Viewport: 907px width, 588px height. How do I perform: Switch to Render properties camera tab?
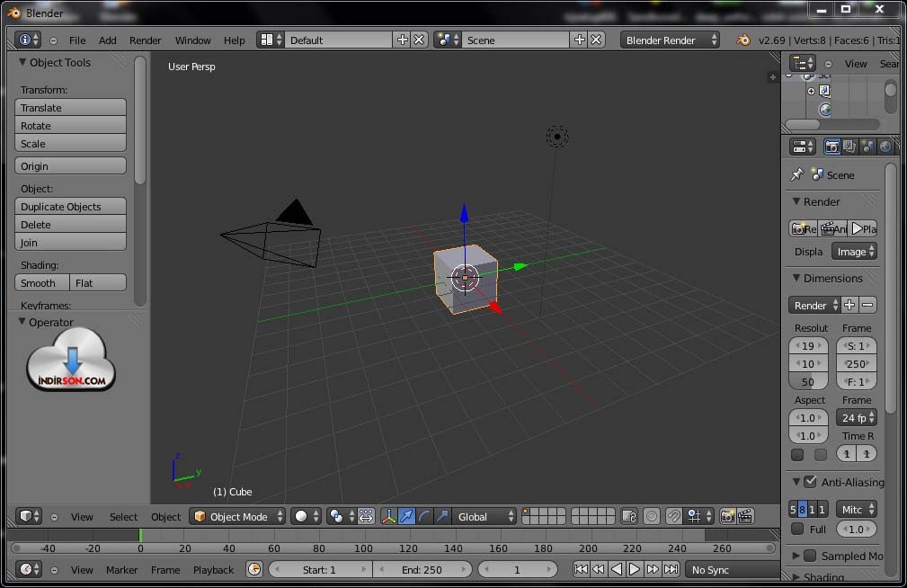coord(831,147)
